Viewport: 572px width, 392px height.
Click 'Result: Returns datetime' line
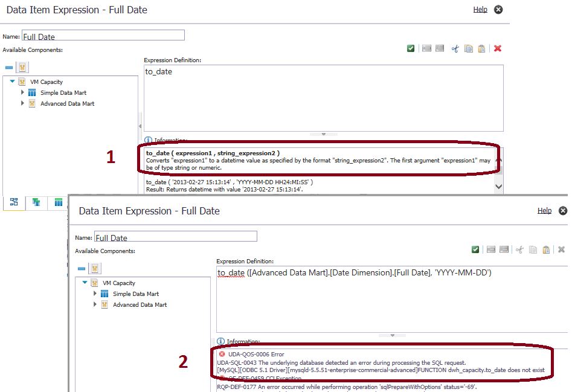pyautogui.click(x=224, y=189)
